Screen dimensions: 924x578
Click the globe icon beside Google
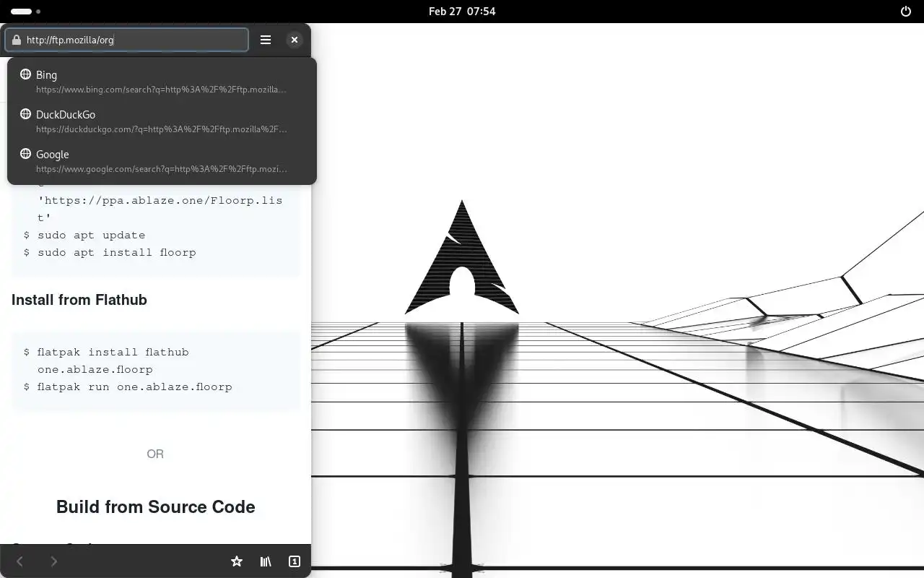point(25,154)
